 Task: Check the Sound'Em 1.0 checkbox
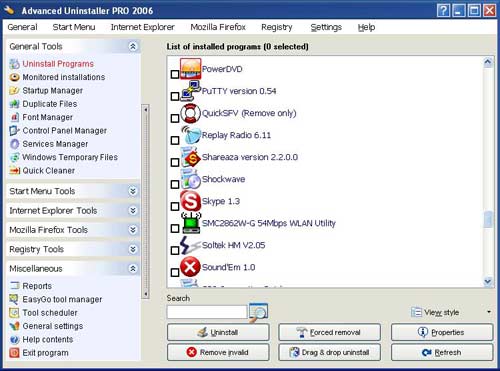tap(175, 272)
